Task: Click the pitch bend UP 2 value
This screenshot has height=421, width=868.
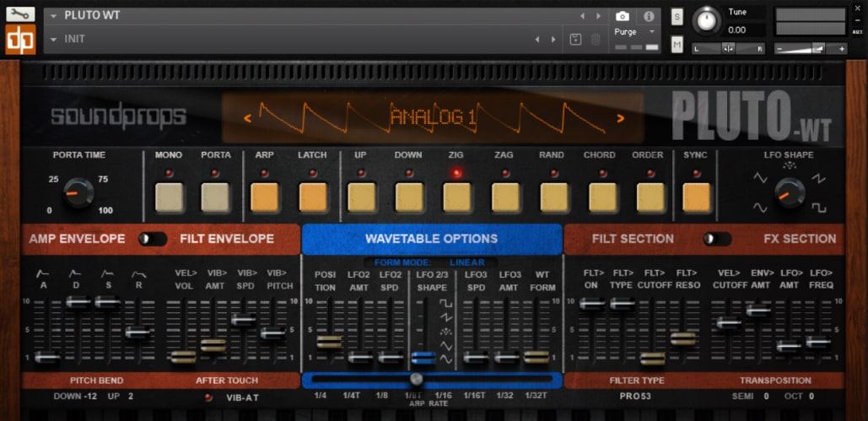Action: point(131,397)
